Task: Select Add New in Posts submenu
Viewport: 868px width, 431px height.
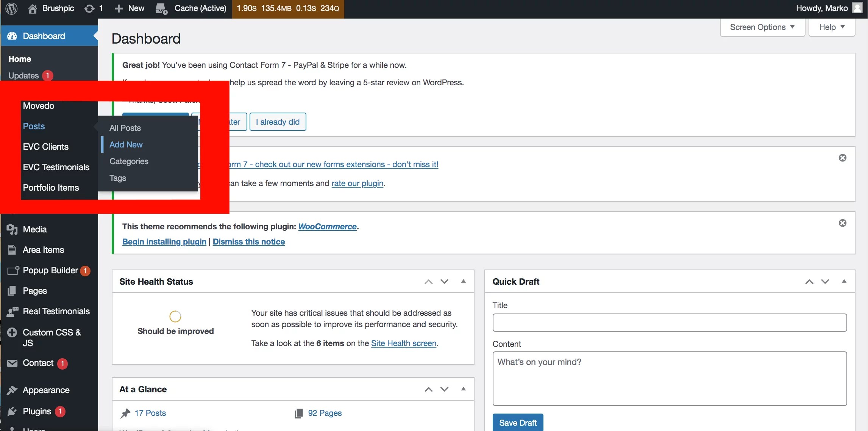Action: pos(126,144)
